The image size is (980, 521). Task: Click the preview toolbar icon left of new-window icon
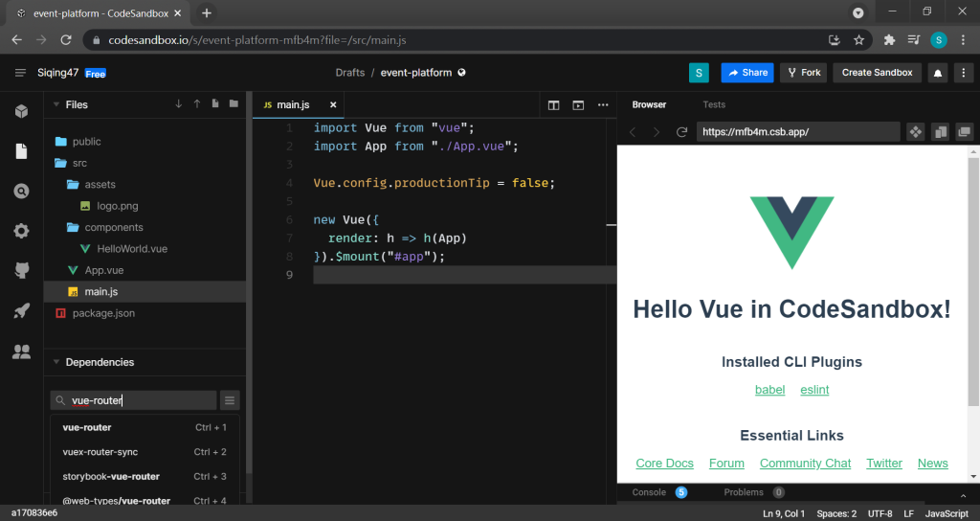940,131
